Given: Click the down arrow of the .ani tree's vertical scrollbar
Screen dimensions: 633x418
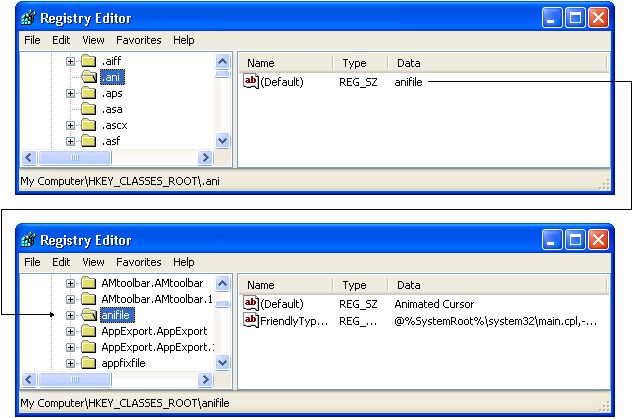Looking at the screenshot, I should [223, 142].
